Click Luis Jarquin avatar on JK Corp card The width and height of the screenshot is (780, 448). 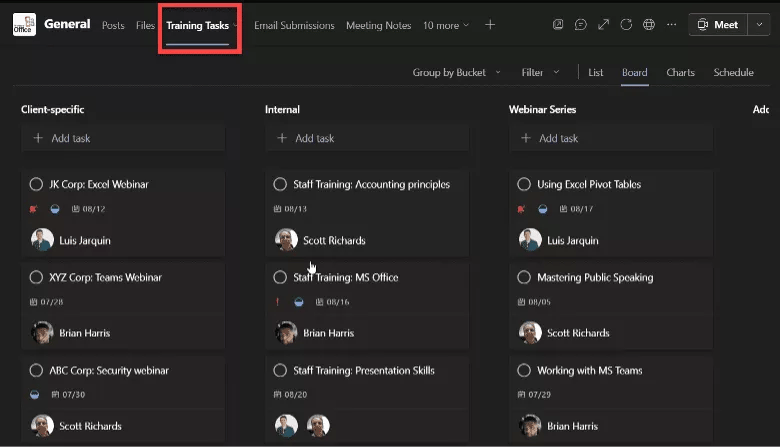click(42, 240)
